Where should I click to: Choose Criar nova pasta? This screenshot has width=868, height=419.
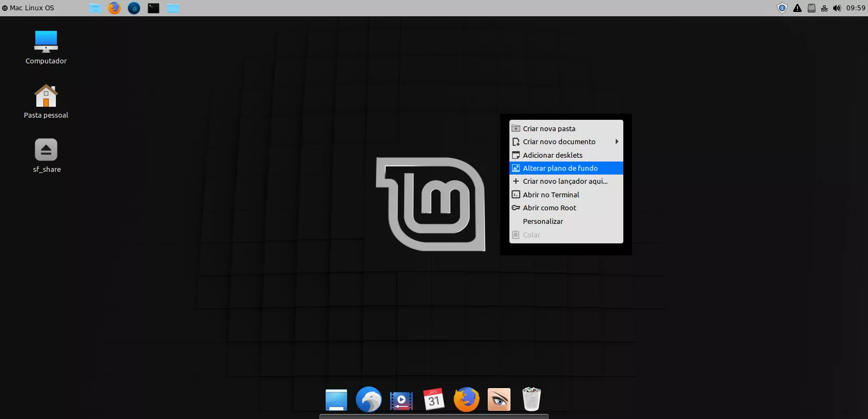566,128
